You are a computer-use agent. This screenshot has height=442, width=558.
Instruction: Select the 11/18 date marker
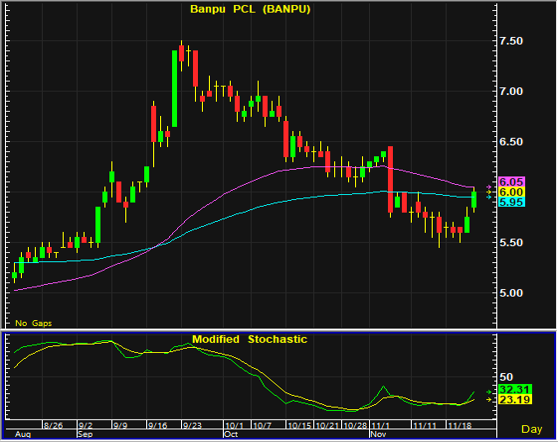pyautogui.click(x=459, y=425)
